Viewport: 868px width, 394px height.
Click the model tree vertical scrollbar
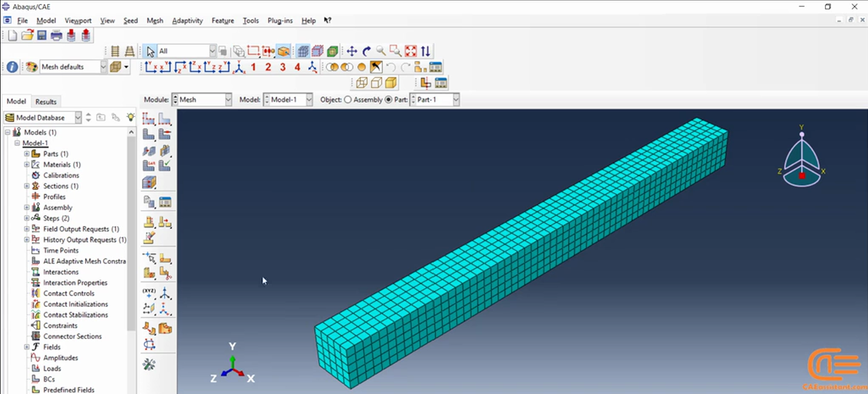tap(131, 233)
